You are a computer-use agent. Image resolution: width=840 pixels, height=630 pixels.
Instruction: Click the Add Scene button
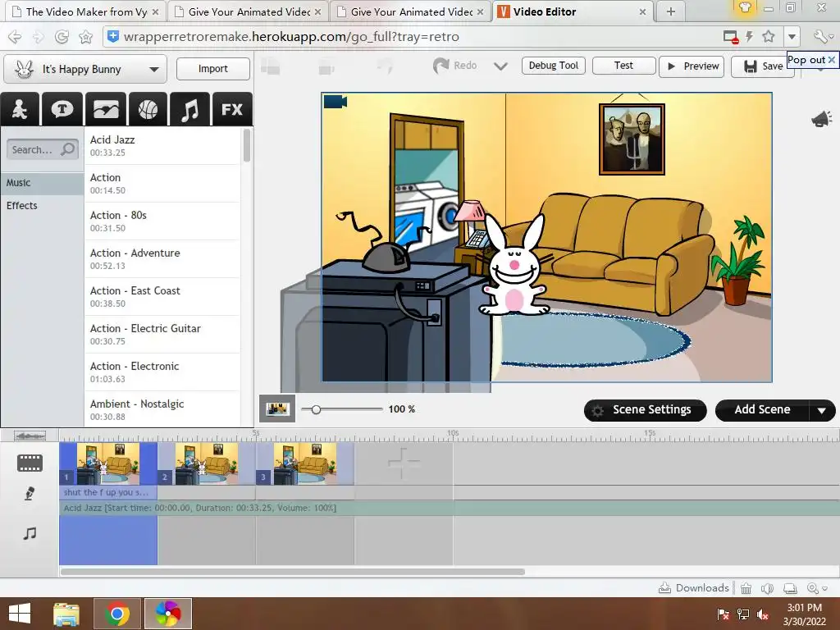(x=762, y=410)
